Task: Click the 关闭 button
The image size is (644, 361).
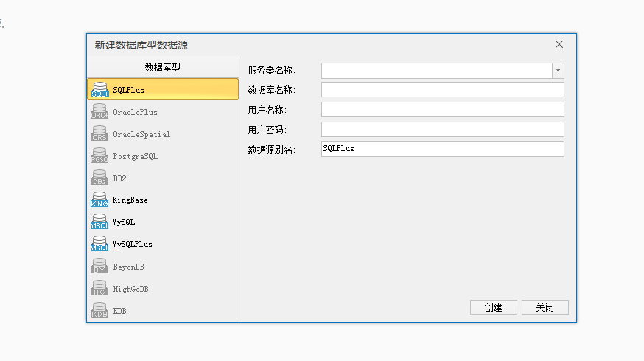Action: click(545, 307)
